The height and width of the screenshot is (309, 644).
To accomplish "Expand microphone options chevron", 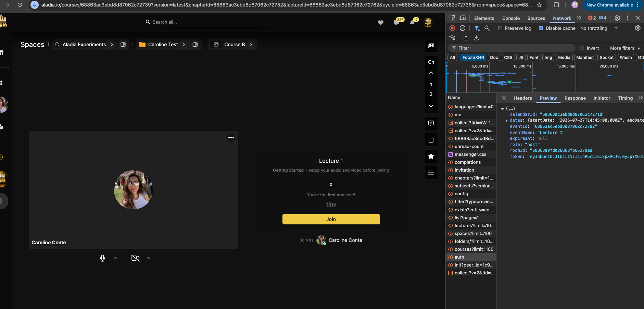I will [x=116, y=258].
